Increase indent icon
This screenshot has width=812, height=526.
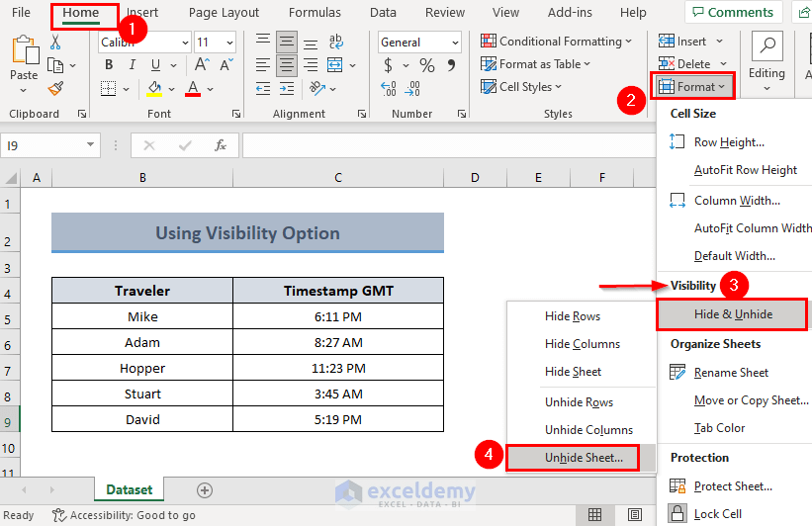(287, 89)
